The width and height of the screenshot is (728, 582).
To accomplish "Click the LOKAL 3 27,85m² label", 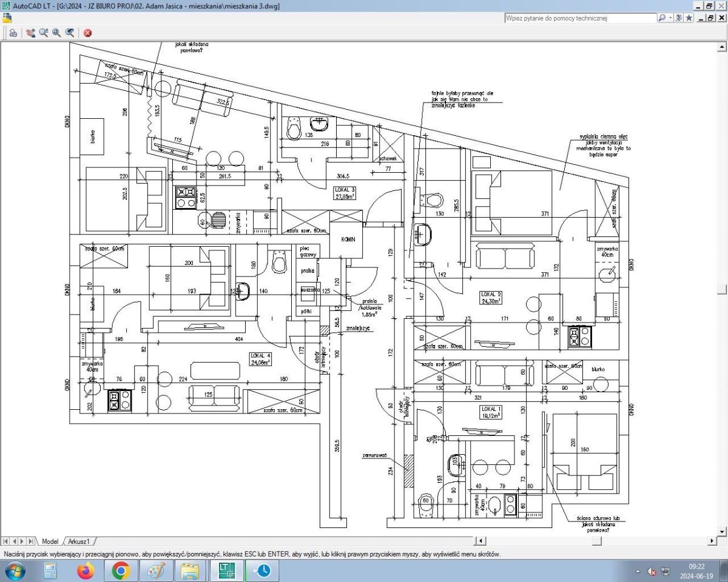I will click(345, 193).
